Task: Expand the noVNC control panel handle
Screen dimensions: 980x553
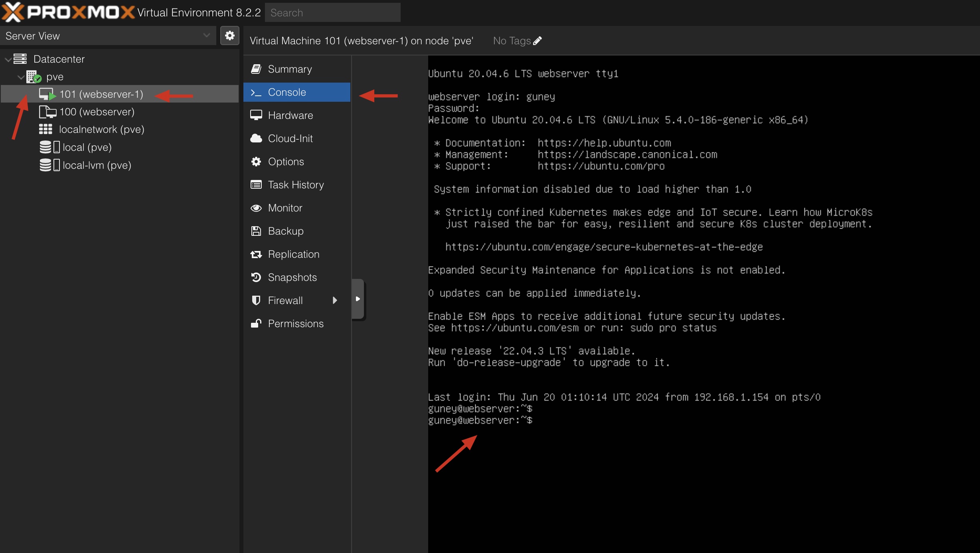Action: tap(358, 299)
